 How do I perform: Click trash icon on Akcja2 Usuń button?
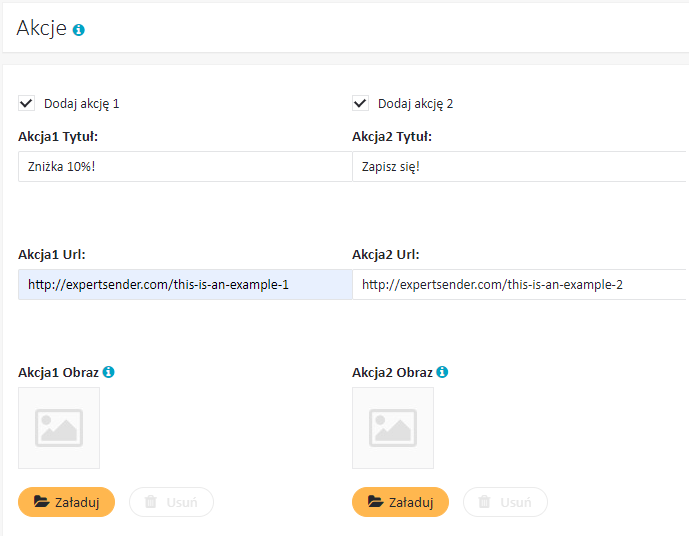click(485, 501)
